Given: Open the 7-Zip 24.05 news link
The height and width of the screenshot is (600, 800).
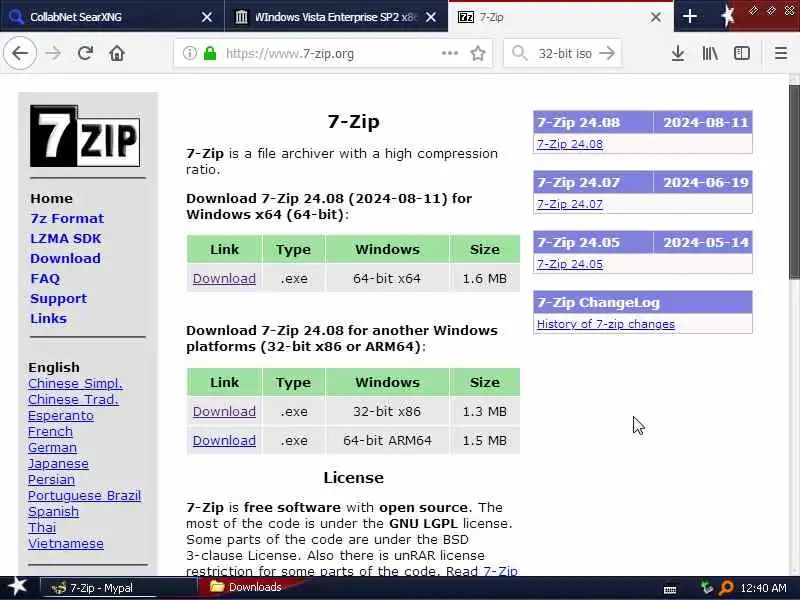Looking at the screenshot, I should pyautogui.click(x=569, y=264).
